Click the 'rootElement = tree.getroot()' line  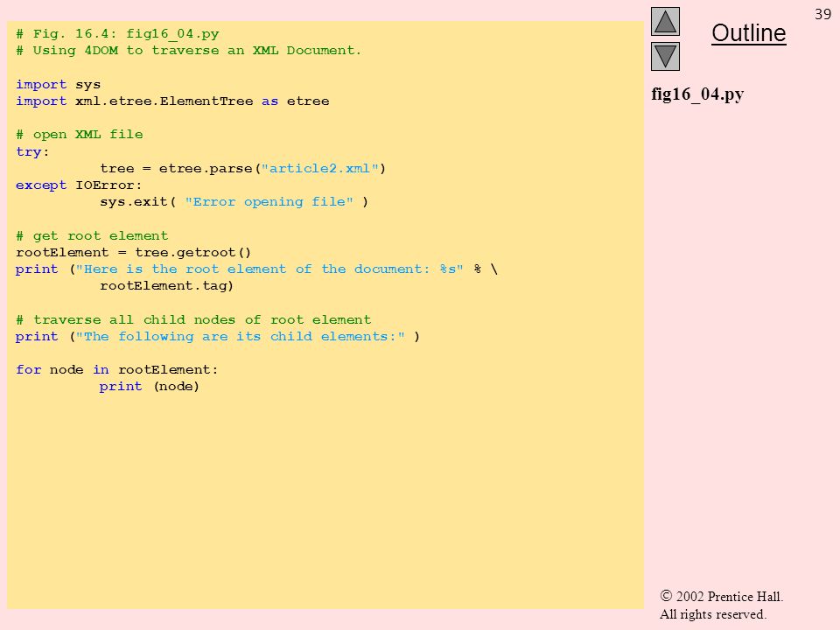(x=133, y=252)
